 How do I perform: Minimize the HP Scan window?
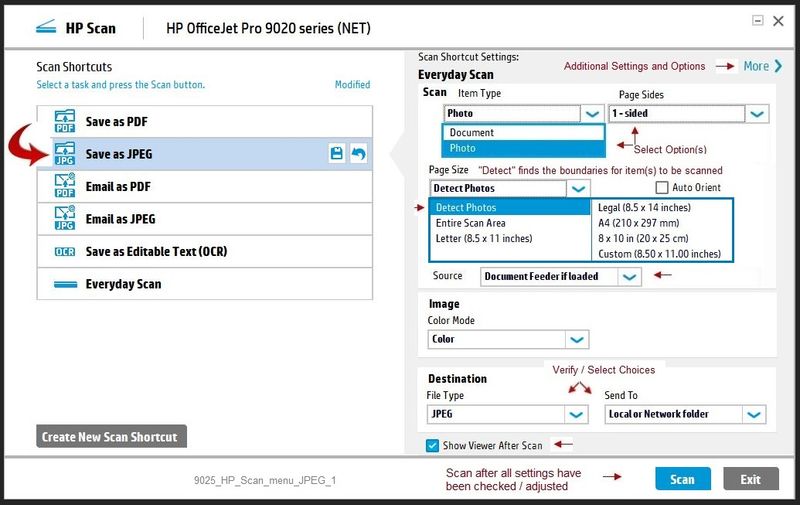758,20
